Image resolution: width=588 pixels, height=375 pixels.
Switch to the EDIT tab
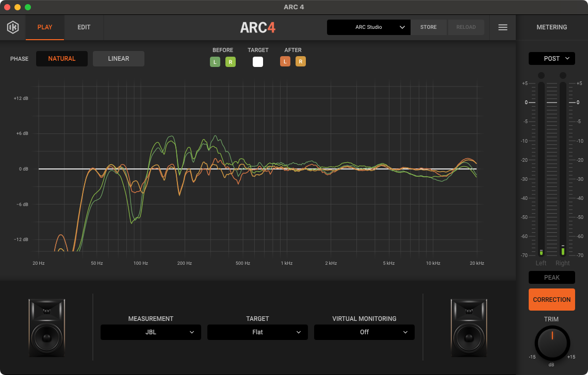[x=84, y=27]
